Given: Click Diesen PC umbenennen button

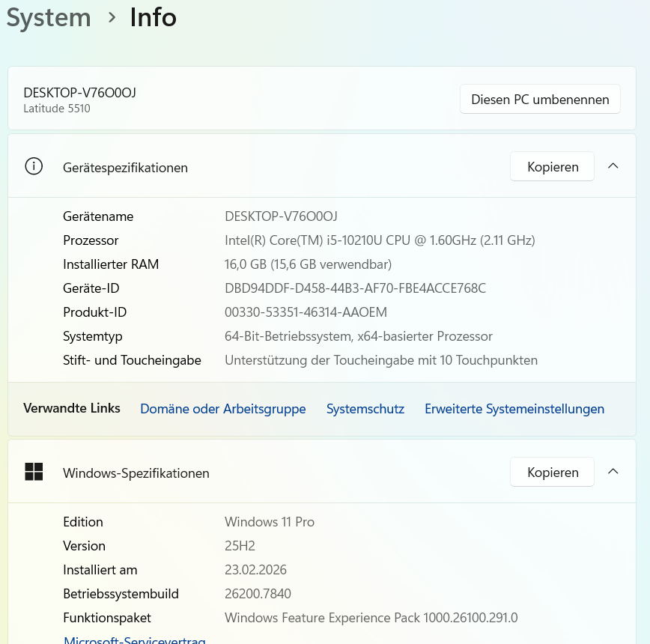Looking at the screenshot, I should (540, 99).
